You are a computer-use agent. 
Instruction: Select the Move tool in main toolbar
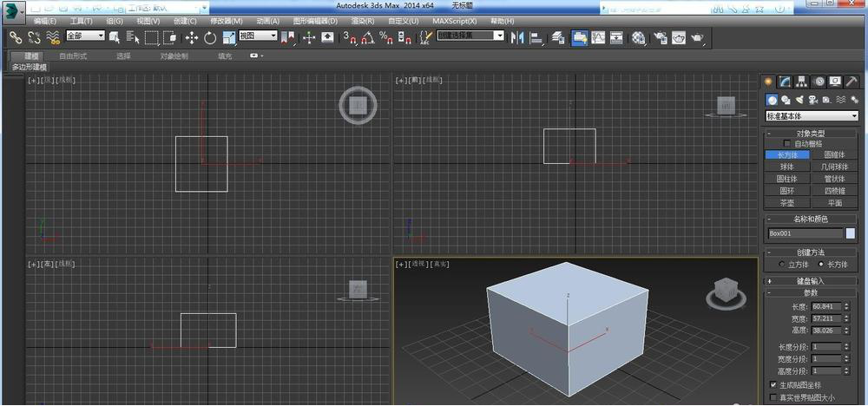(x=192, y=37)
